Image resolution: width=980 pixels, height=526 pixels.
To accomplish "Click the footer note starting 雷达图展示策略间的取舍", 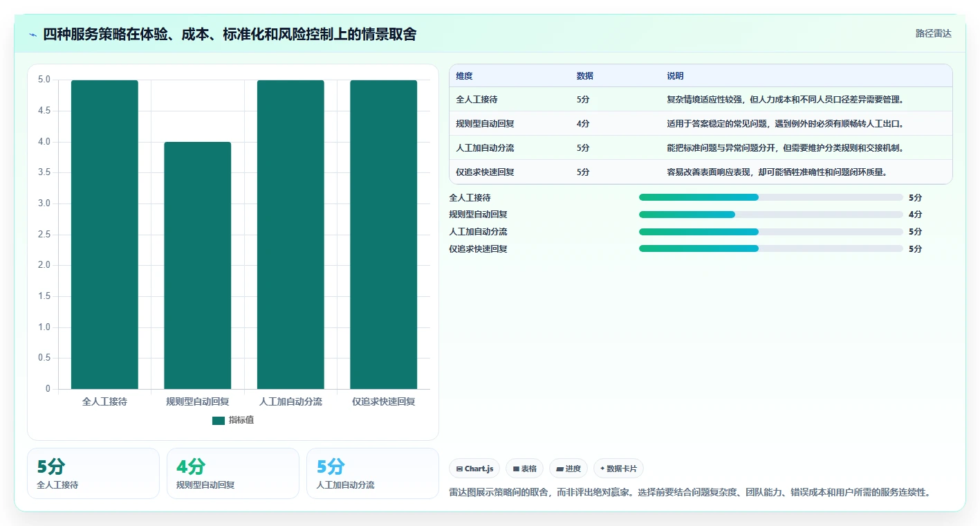I will [690, 493].
